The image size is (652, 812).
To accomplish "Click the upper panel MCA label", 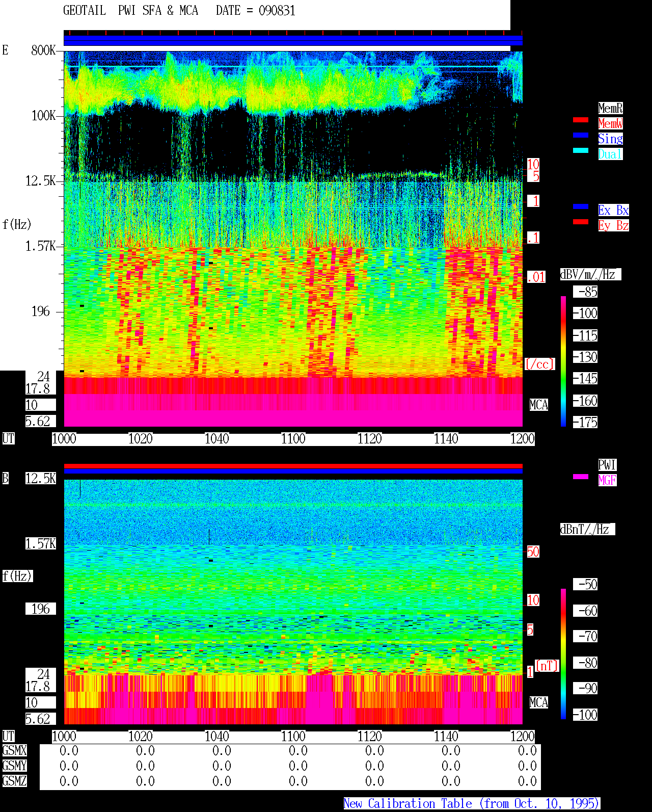I will (x=539, y=405).
